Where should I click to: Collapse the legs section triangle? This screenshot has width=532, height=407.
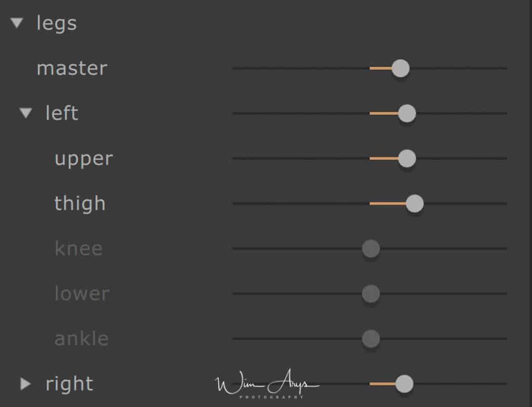coord(17,23)
